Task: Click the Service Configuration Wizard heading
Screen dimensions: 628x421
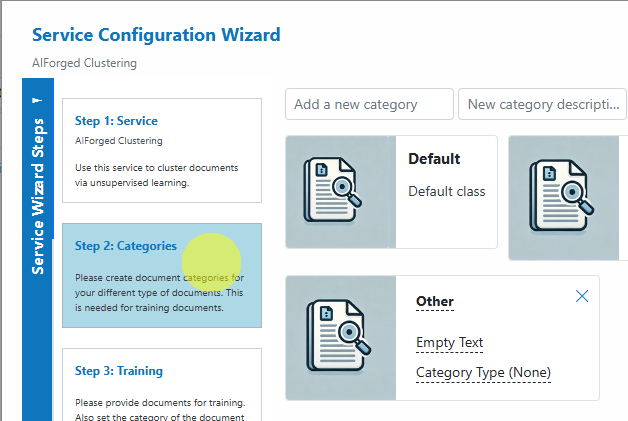Action: 156,35
